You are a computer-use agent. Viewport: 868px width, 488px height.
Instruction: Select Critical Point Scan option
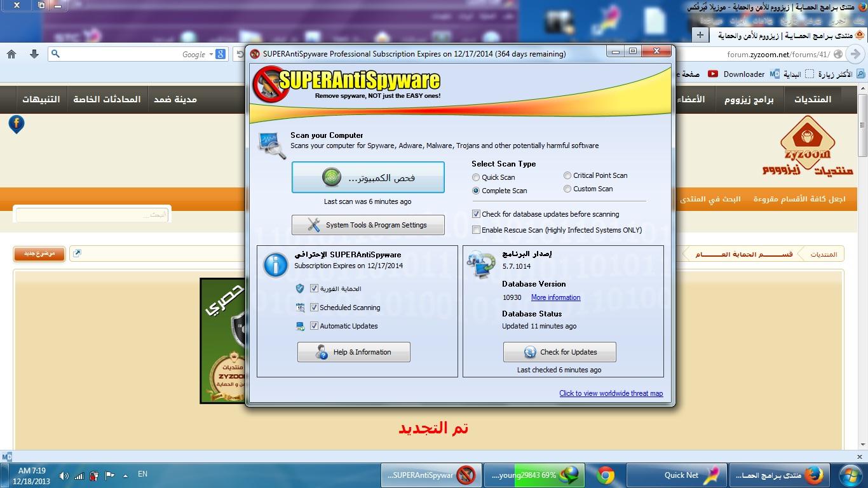click(x=567, y=175)
